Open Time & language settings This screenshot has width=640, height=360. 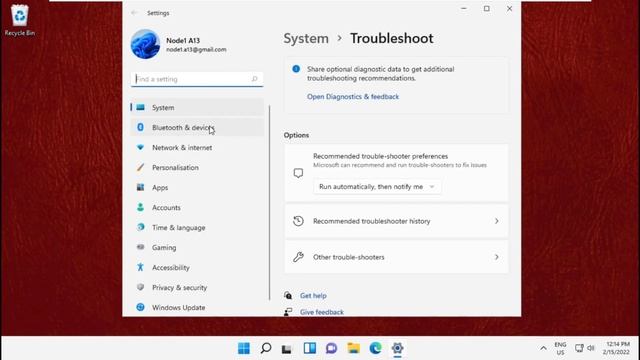(197, 227)
